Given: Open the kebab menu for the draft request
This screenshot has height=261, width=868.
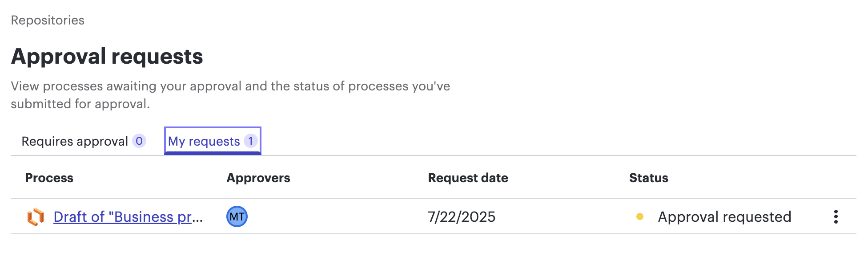Looking at the screenshot, I should [x=836, y=217].
